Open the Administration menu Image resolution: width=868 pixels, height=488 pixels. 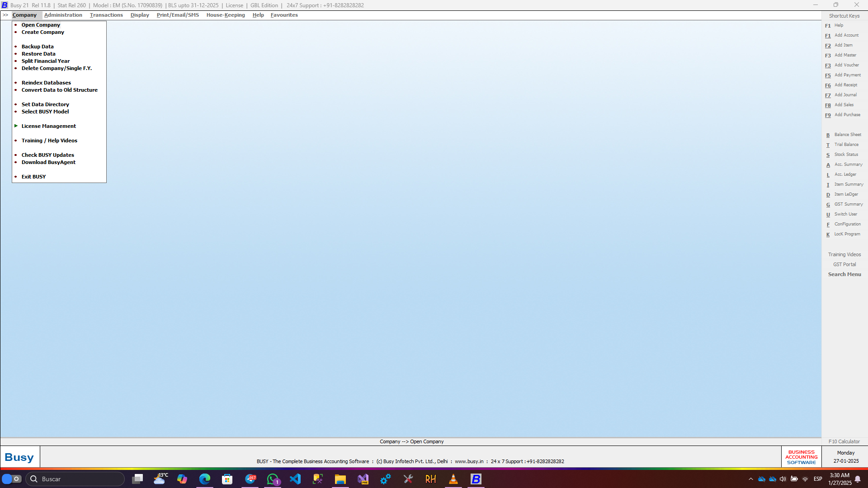[63, 15]
